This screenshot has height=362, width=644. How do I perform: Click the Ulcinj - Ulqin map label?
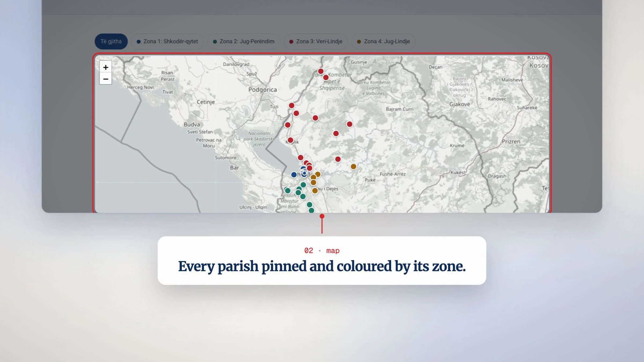pyautogui.click(x=253, y=207)
